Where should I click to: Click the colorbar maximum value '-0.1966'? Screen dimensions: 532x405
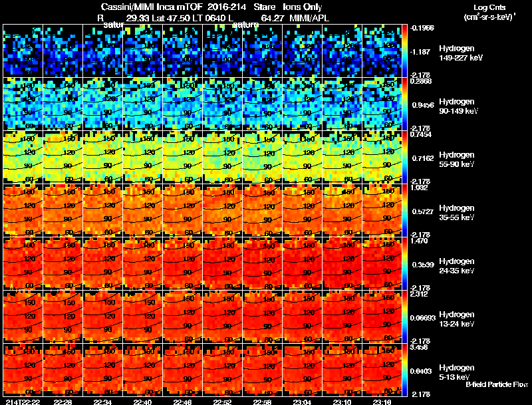(422, 28)
